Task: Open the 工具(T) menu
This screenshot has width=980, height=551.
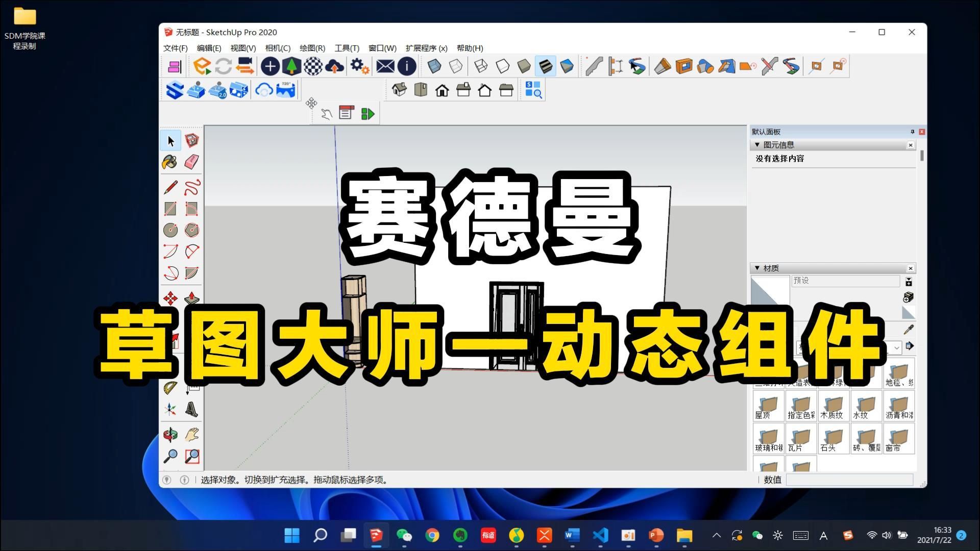Action: pos(347,48)
